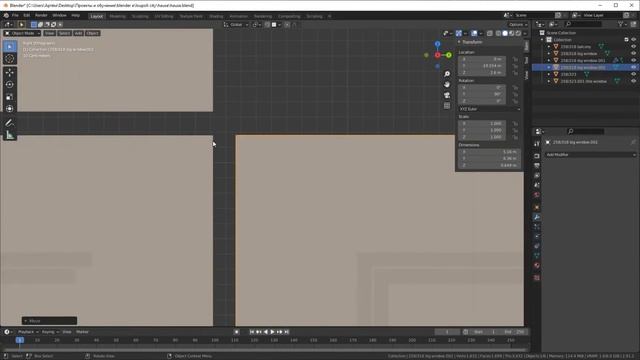Open Global transform orientation dropdown
Screen dimensions: 640x360
[x=236, y=24]
